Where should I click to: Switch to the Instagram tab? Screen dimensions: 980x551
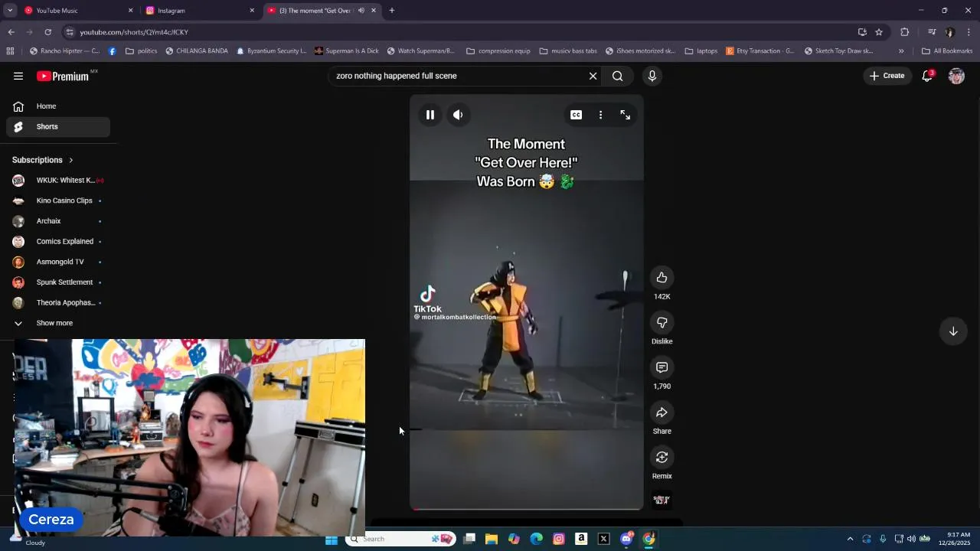(x=199, y=11)
